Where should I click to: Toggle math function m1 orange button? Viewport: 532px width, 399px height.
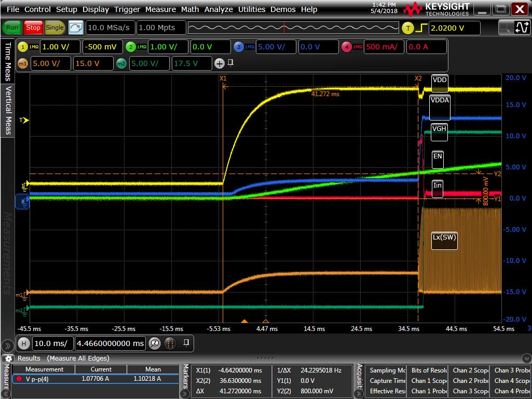tap(23, 63)
